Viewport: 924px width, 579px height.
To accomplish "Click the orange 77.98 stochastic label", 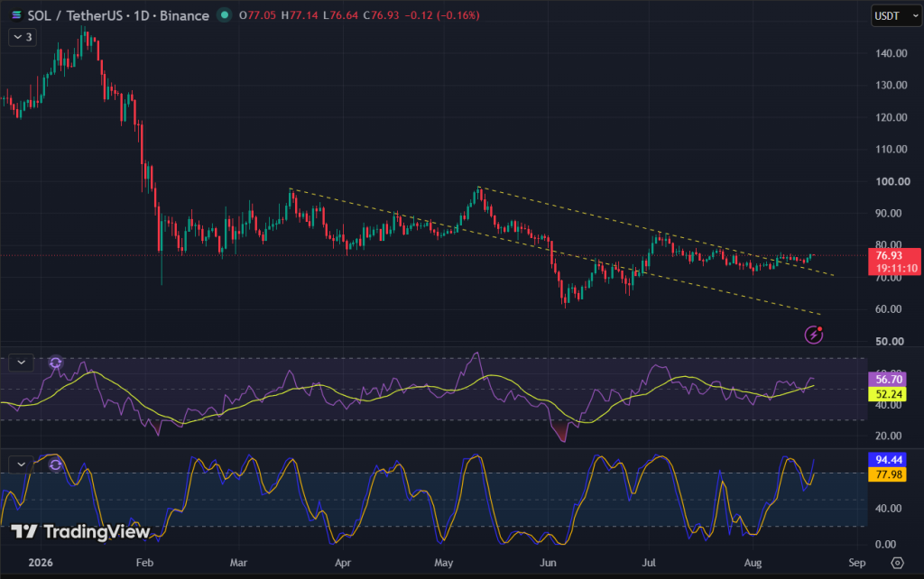I will point(888,474).
